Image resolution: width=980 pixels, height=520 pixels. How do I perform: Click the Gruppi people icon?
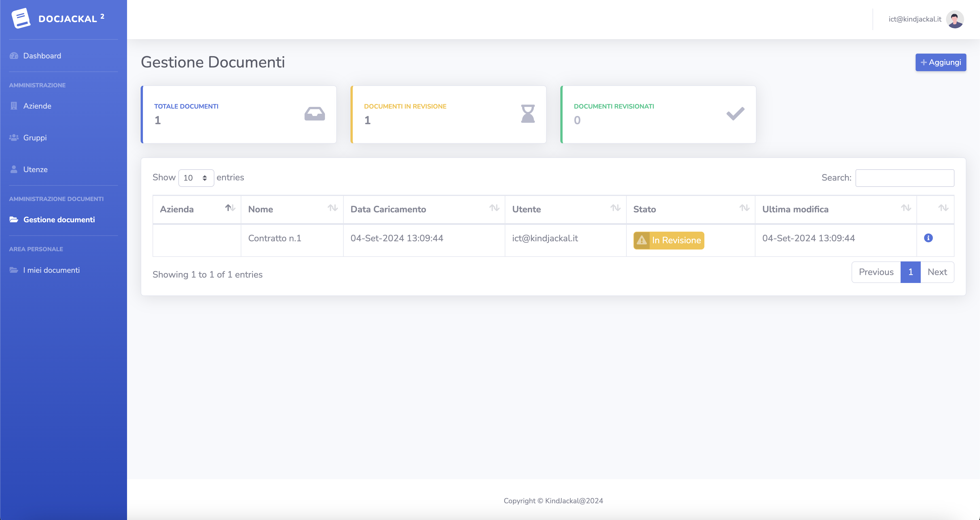point(14,138)
